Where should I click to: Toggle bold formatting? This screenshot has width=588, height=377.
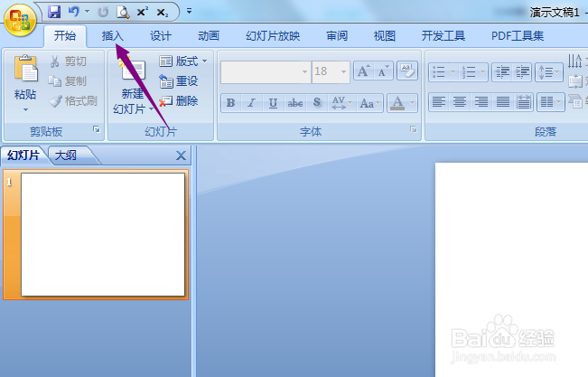[231, 103]
